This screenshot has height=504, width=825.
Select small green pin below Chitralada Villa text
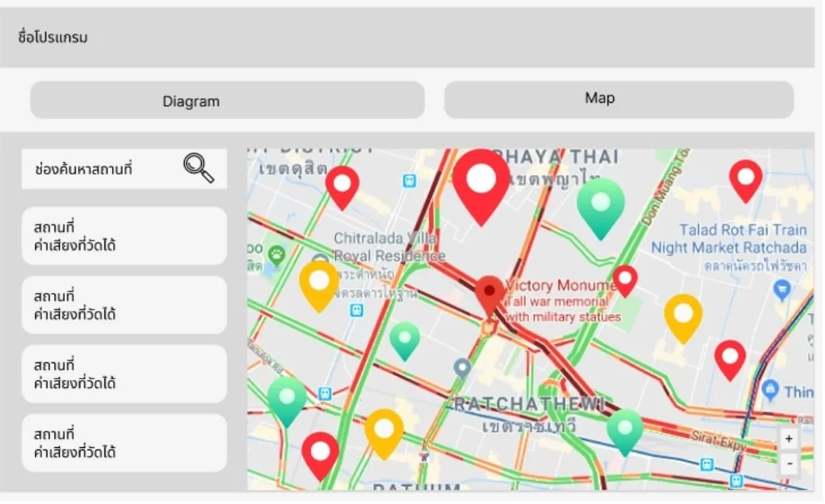click(x=404, y=342)
